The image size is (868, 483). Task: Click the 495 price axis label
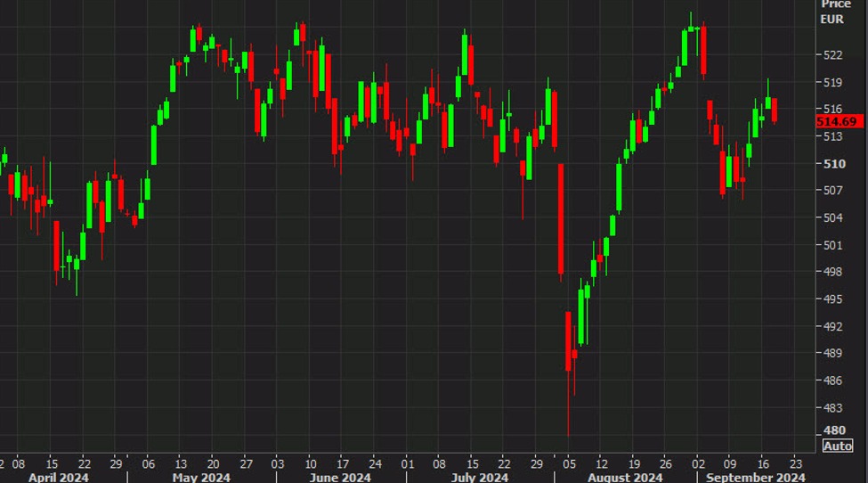click(832, 299)
